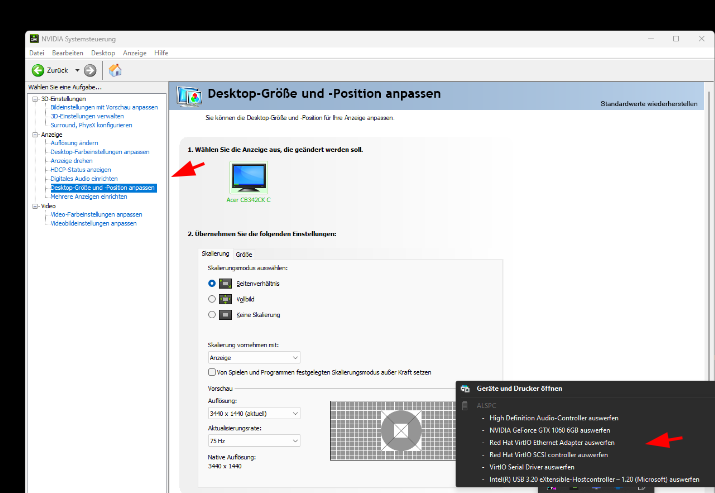Click the ALSPC device icon in tray popup

pyautogui.click(x=465, y=405)
